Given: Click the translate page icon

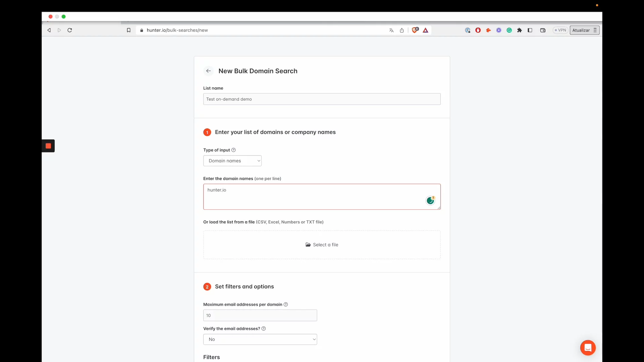Looking at the screenshot, I should 391,30.
